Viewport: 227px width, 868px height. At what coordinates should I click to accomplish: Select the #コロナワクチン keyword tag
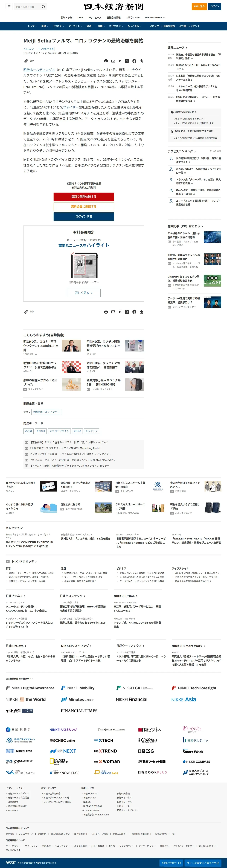59,431
